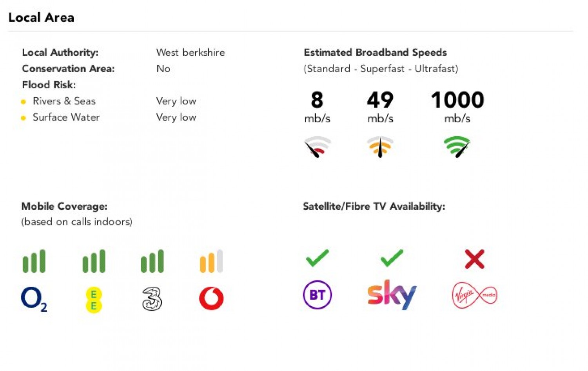The image size is (588, 371).
Task: Click the green checkmark above Sky
Action: 392,258
